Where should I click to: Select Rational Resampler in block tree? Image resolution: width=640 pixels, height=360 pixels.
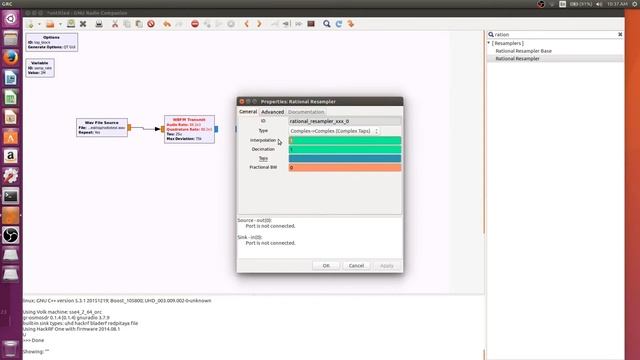click(x=517, y=59)
